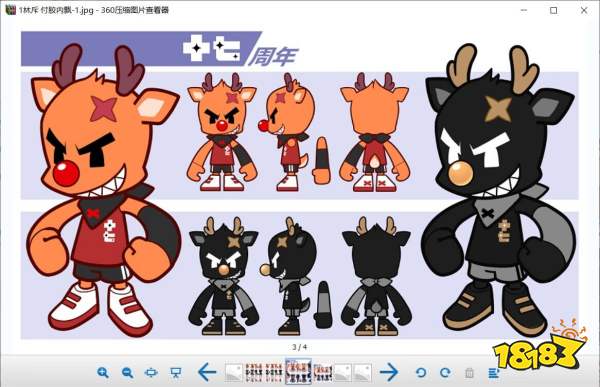
Task: Go to the previous image arrow
Action: coord(207,372)
